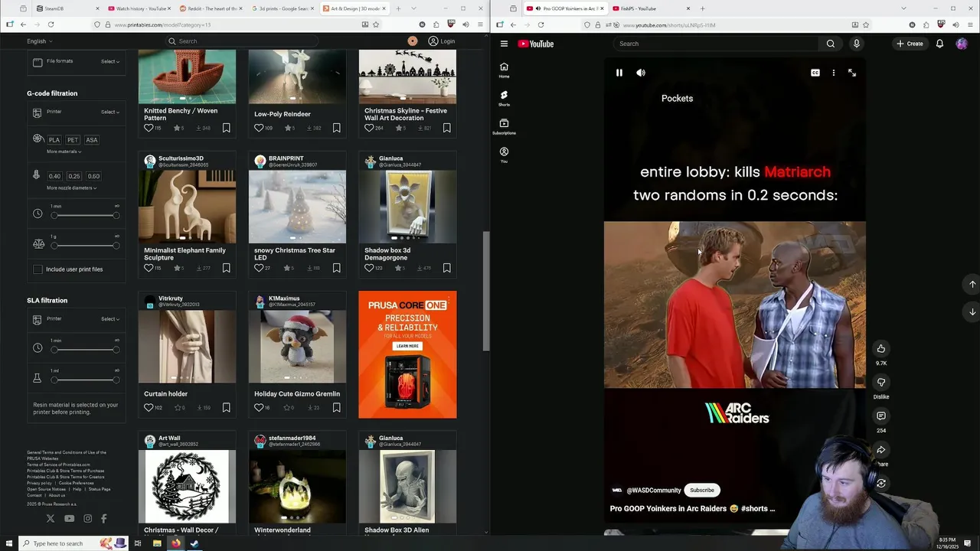The width and height of the screenshot is (980, 551).
Task: Expand More nozzle diameters list
Action: [x=71, y=187]
